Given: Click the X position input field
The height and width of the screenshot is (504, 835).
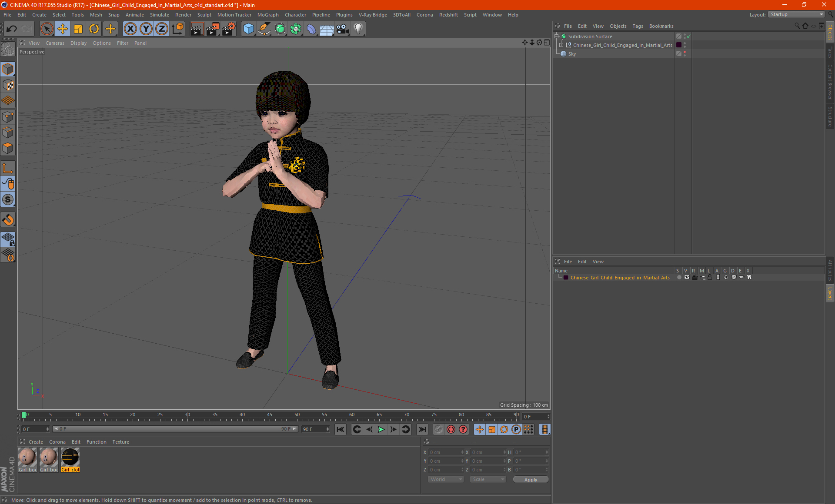Looking at the screenshot, I should [446, 452].
